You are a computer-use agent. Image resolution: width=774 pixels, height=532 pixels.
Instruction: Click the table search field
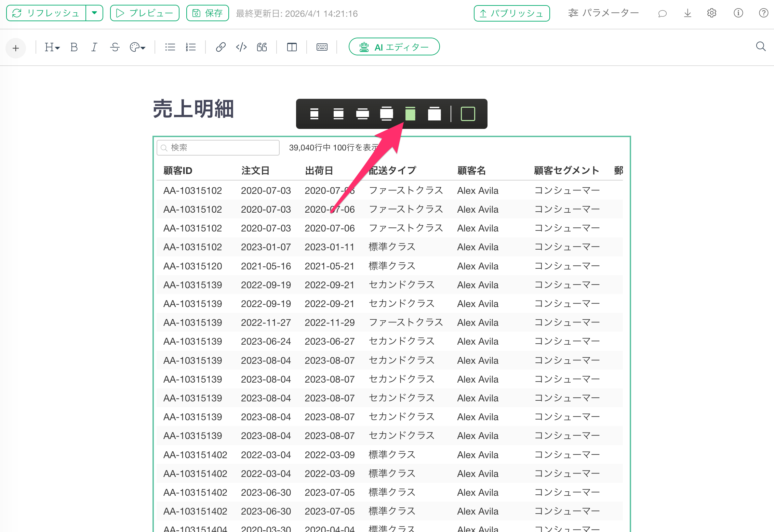(x=218, y=148)
